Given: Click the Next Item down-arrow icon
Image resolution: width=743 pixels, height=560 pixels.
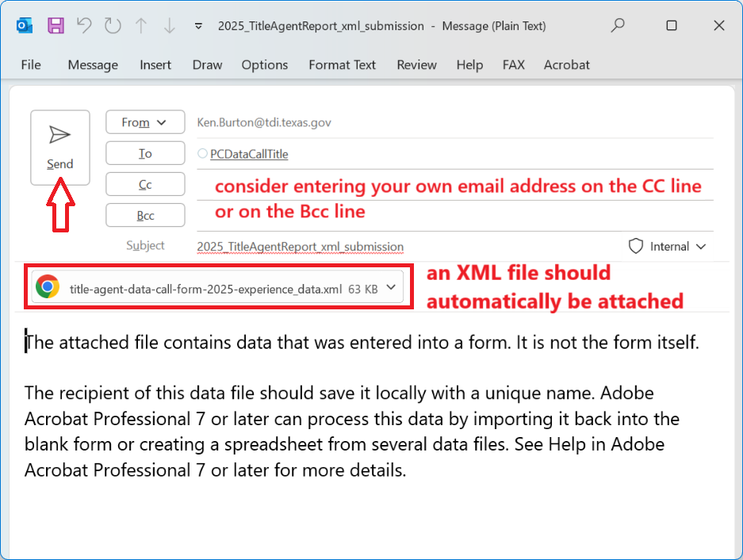Looking at the screenshot, I should click(x=168, y=25).
